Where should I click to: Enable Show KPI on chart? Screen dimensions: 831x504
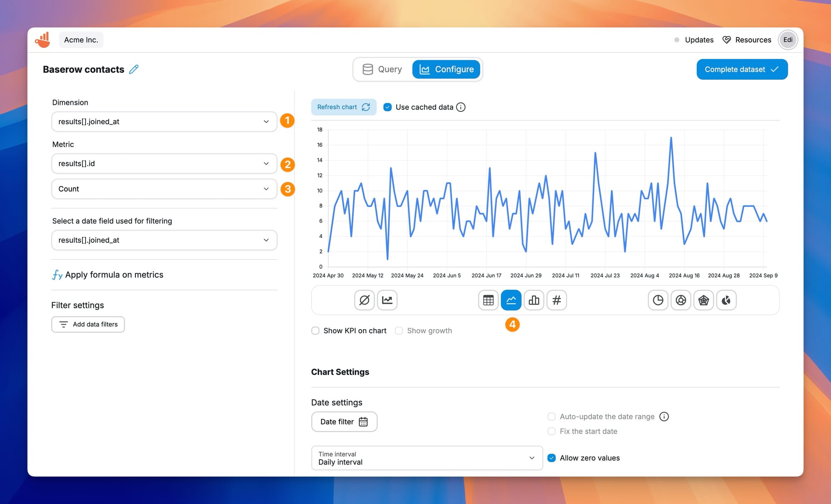coord(315,331)
